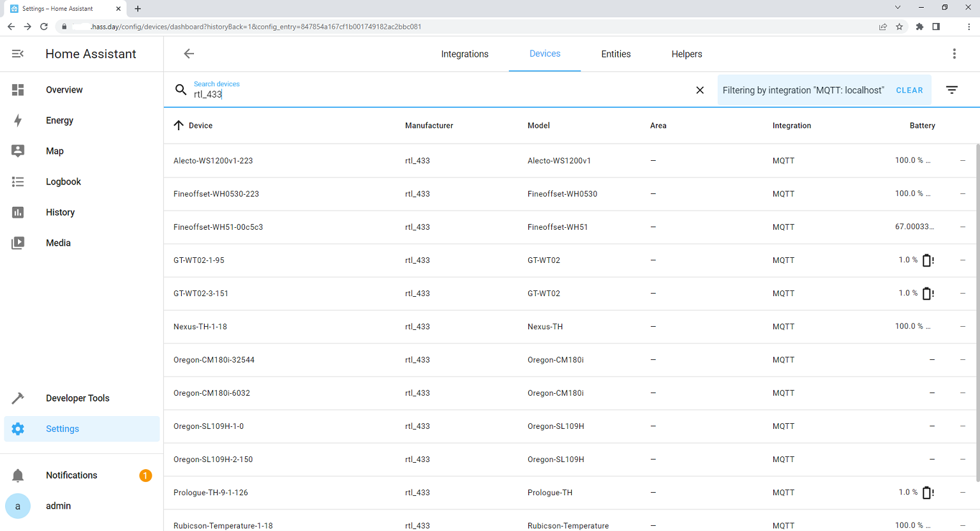Open the device filter menu
The height and width of the screenshot is (531, 980).
pos(951,91)
